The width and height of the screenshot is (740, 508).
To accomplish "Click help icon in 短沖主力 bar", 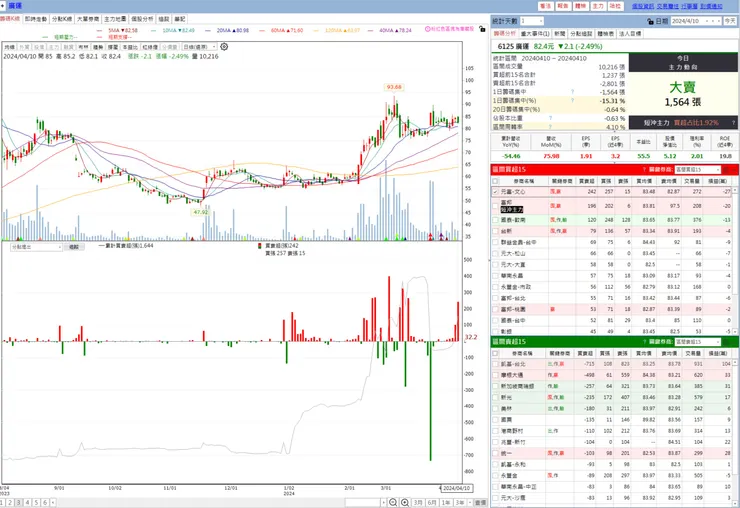I will [734, 123].
